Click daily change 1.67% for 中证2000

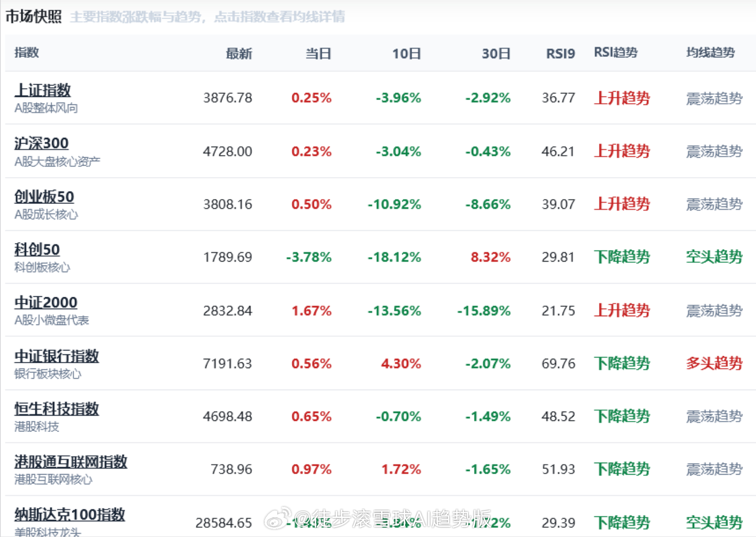(311, 311)
